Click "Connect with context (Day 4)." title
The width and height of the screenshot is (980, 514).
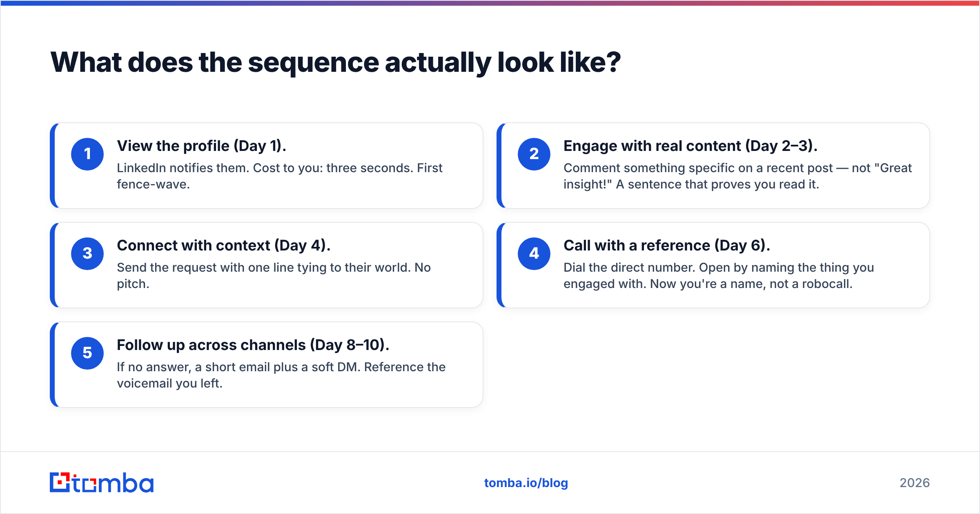[224, 246]
